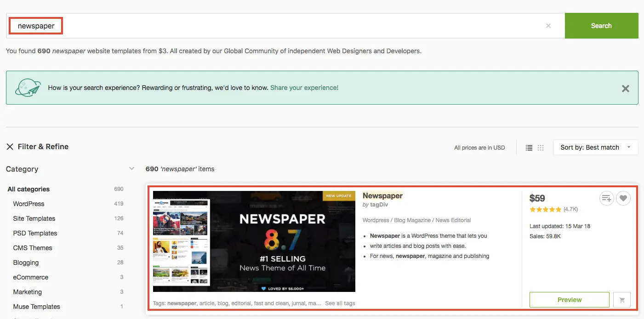Open the Wordpress breadcrumb category link

tap(376, 220)
